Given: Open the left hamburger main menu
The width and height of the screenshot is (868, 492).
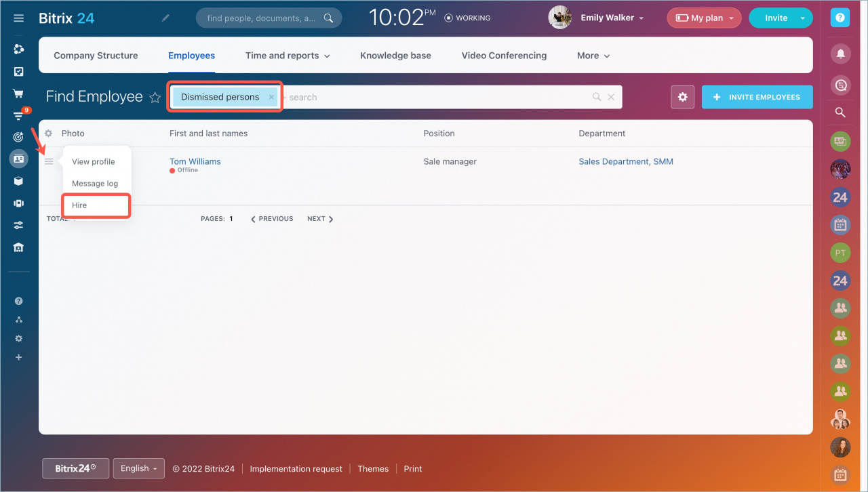Looking at the screenshot, I should [18, 18].
